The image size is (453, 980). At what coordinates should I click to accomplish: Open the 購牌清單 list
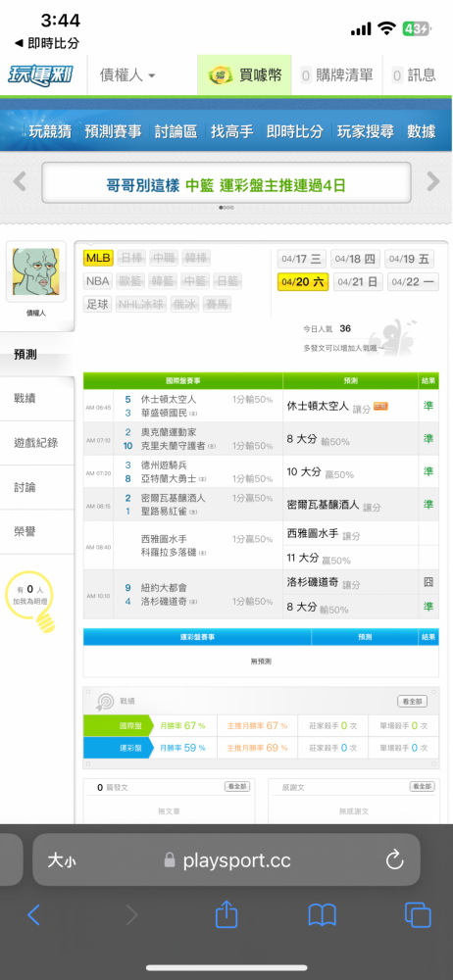click(336, 75)
